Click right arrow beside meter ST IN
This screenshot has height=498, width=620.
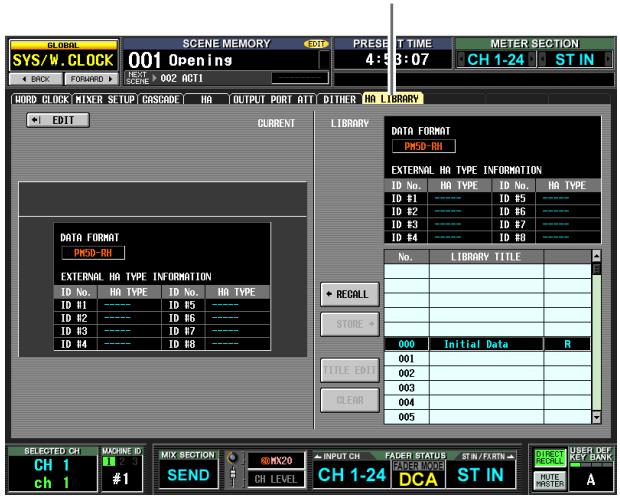click(x=608, y=60)
